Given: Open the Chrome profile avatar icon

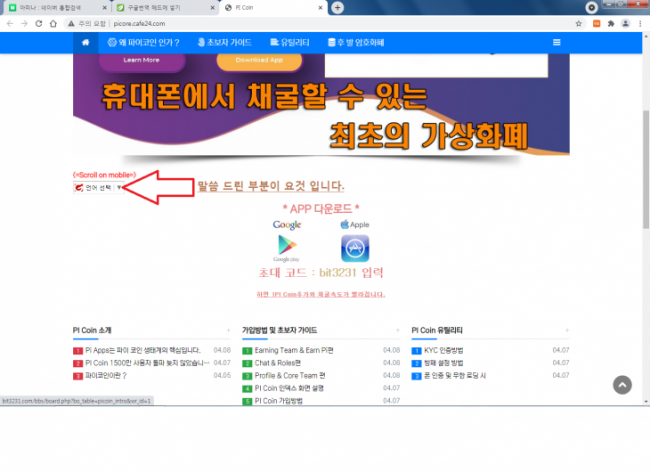Looking at the screenshot, I should point(625,24).
